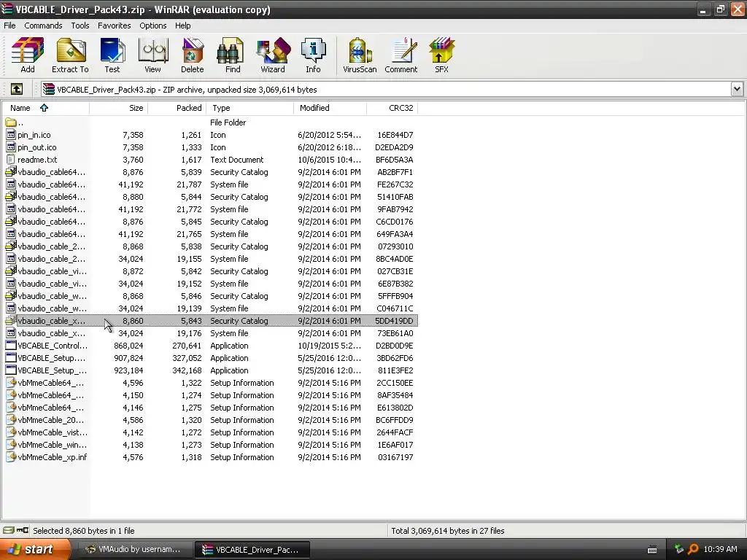Click the 10:39 AM taskbar clock
This screenshot has width=747, height=560.
pos(720,549)
